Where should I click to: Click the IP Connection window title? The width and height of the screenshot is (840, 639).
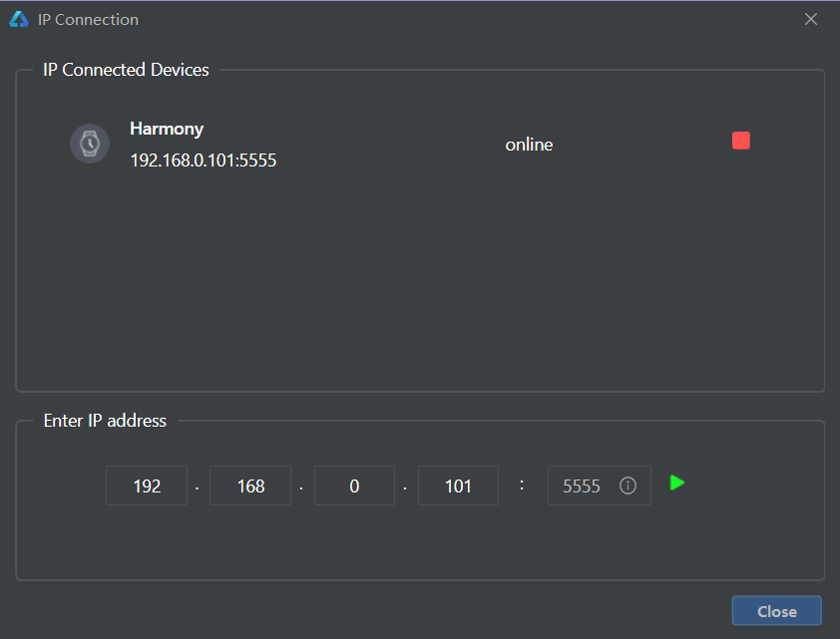tap(89, 19)
